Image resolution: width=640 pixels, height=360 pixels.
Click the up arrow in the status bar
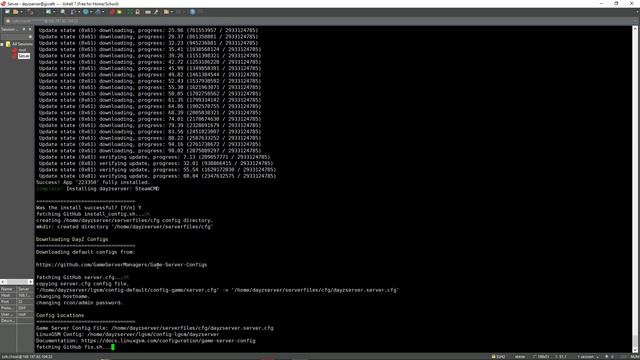[607, 357]
